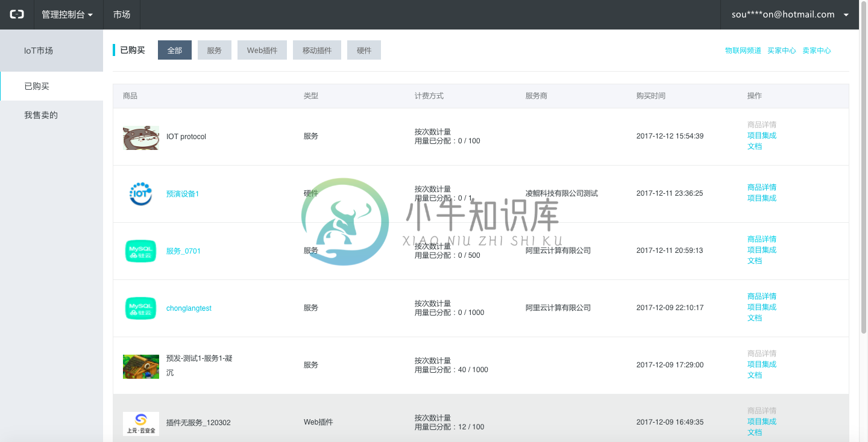
Task: Click 项目集成 for 插件无服务_120302
Action: click(762, 422)
